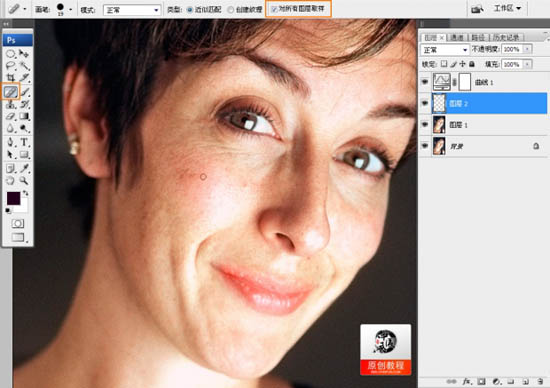Create new adjustment layer from panel footer
Viewport: 550px width, 388px height.
[x=496, y=381]
